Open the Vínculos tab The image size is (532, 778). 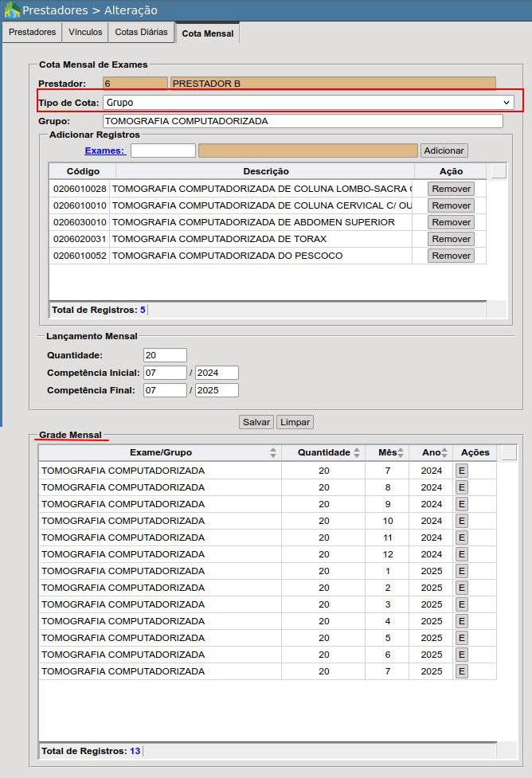click(85, 33)
